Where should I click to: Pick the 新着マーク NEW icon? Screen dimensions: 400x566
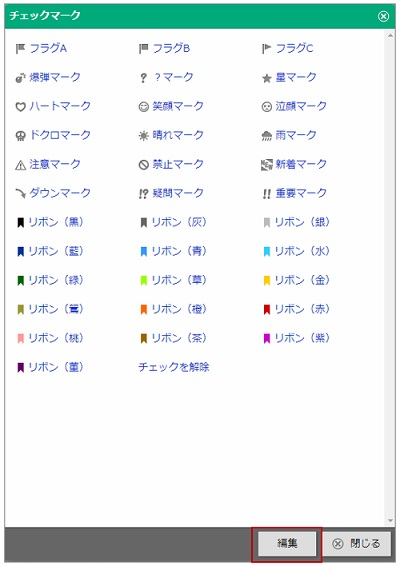(266, 165)
